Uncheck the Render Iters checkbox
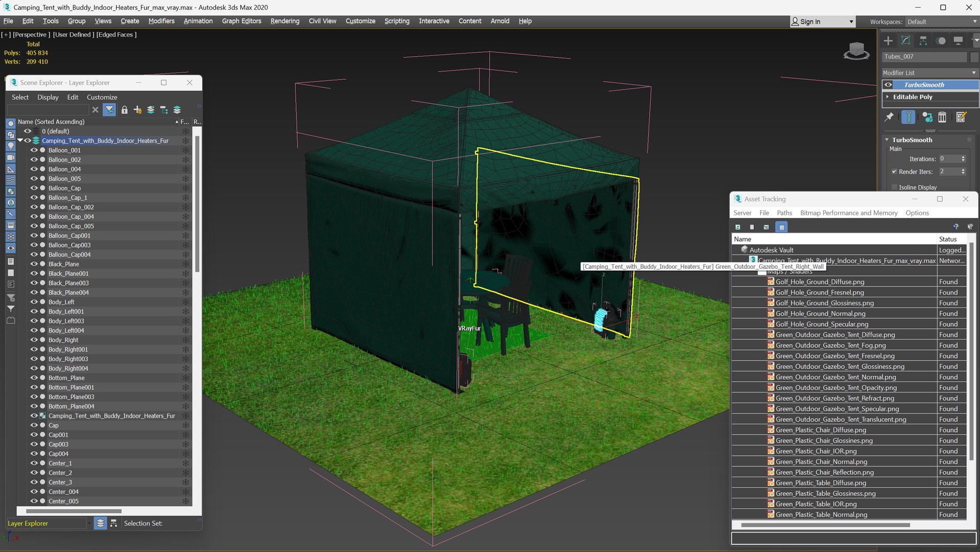The height and width of the screenshot is (552, 980). (x=894, y=172)
